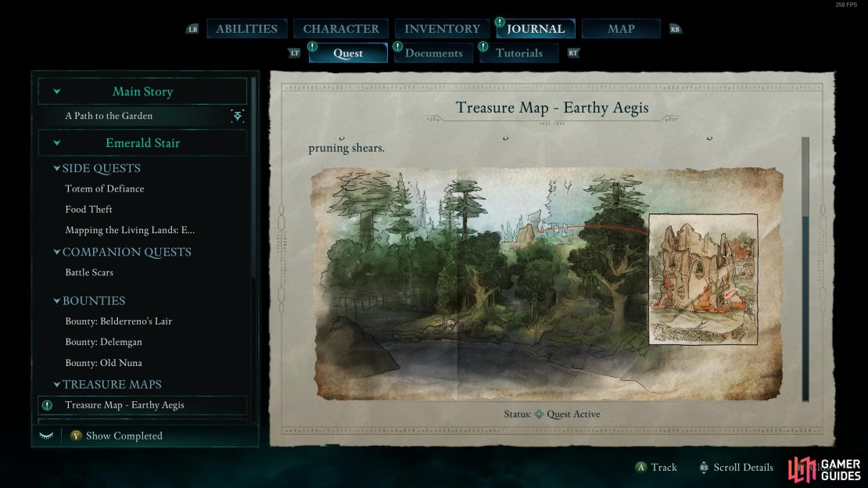Collapse the BOUNTIES group

tap(56, 301)
